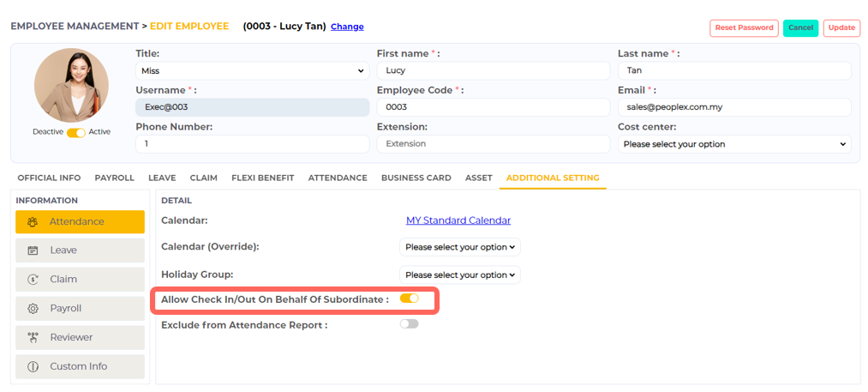Click the Attendance icon in the sidebar
Screen dimensions: 868x392
(x=33, y=222)
